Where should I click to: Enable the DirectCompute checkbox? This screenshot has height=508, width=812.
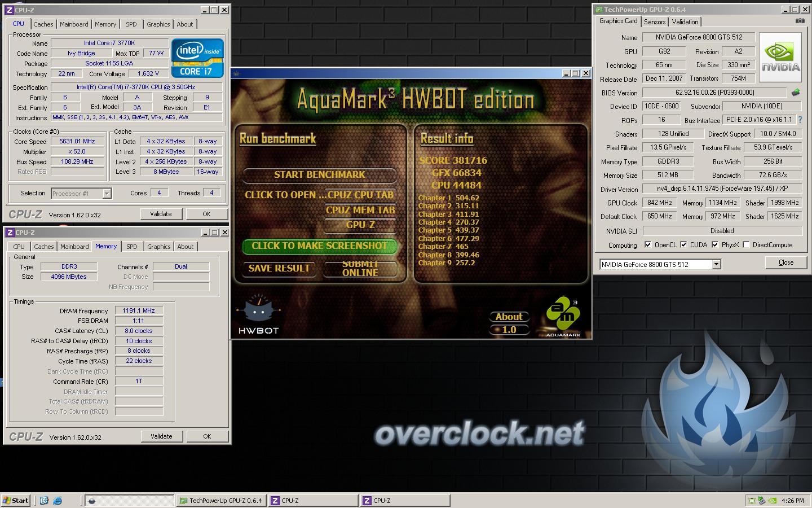(x=746, y=245)
